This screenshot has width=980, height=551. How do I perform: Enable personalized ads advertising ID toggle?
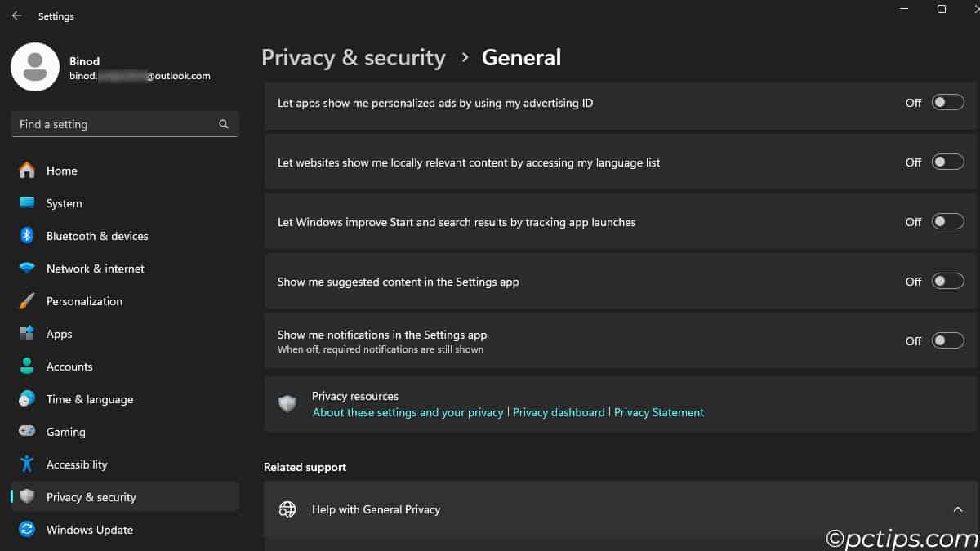coord(947,103)
